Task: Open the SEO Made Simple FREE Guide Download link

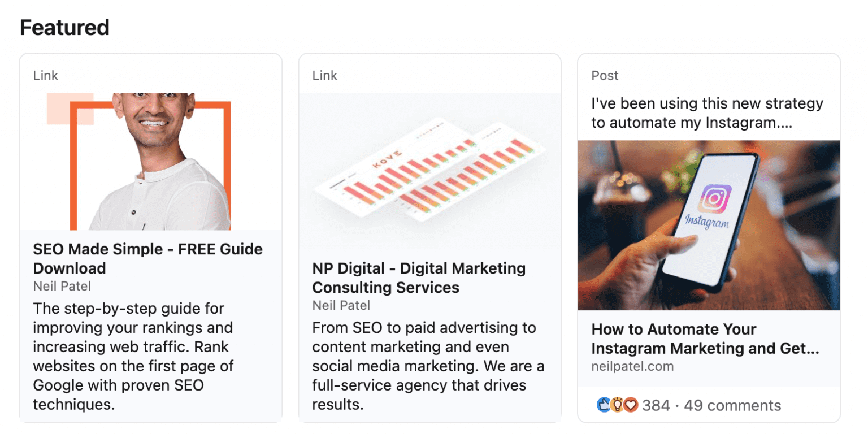Action: [148, 258]
